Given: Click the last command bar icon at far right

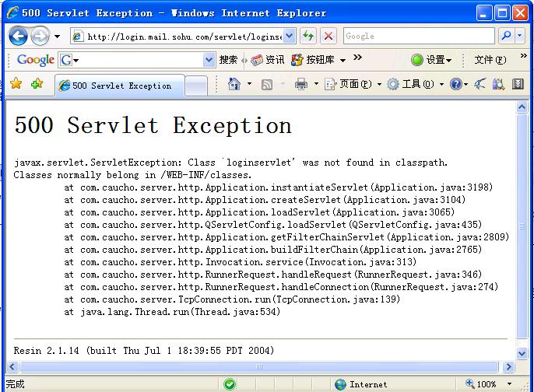Looking at the screenshot, I should [x=518, y=84].
